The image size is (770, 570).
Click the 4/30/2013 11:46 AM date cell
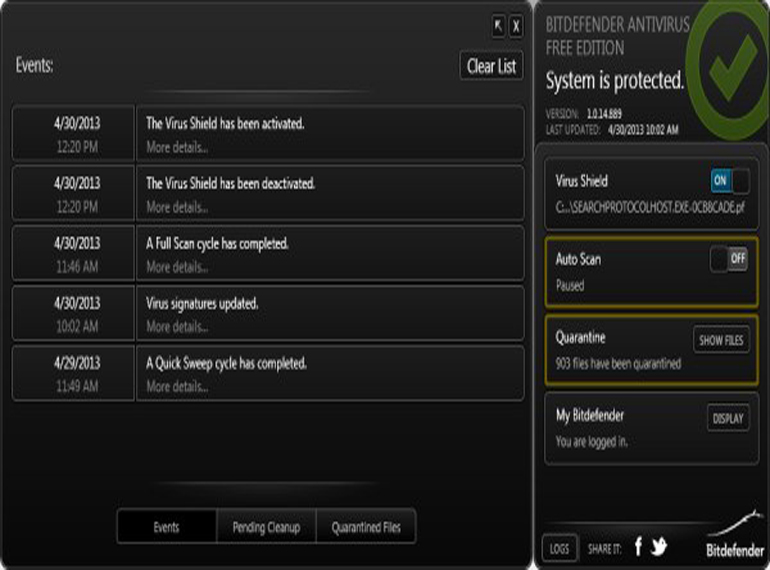click(x=73, y=253)
